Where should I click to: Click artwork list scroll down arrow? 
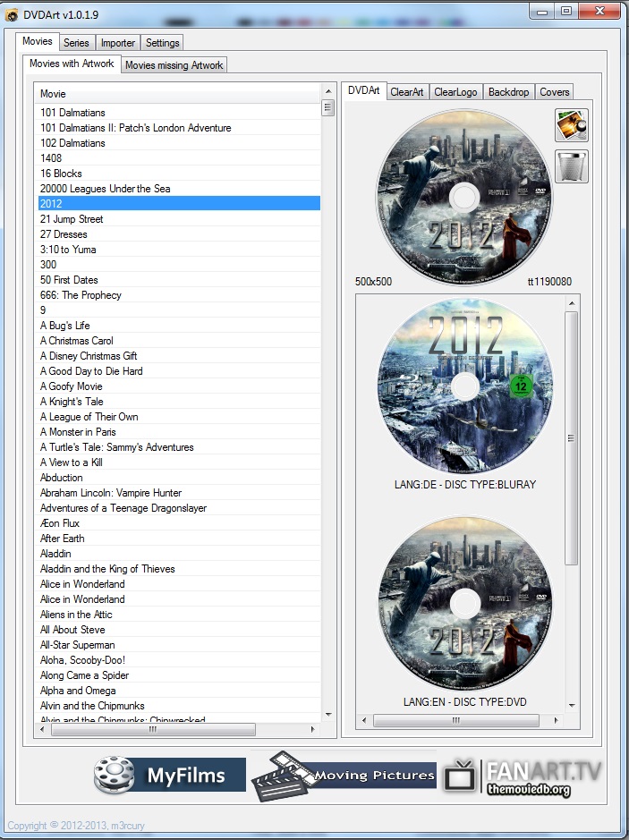(572, 705)
